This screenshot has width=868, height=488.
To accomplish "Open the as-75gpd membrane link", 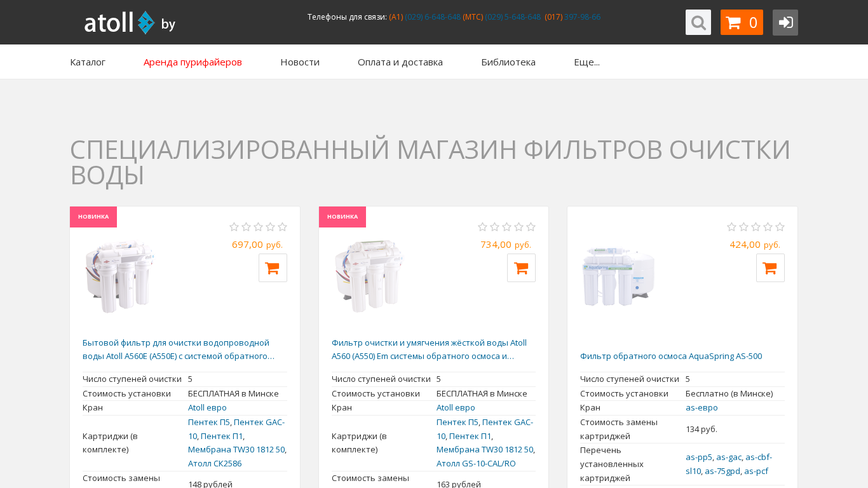I will coord(722,471).
